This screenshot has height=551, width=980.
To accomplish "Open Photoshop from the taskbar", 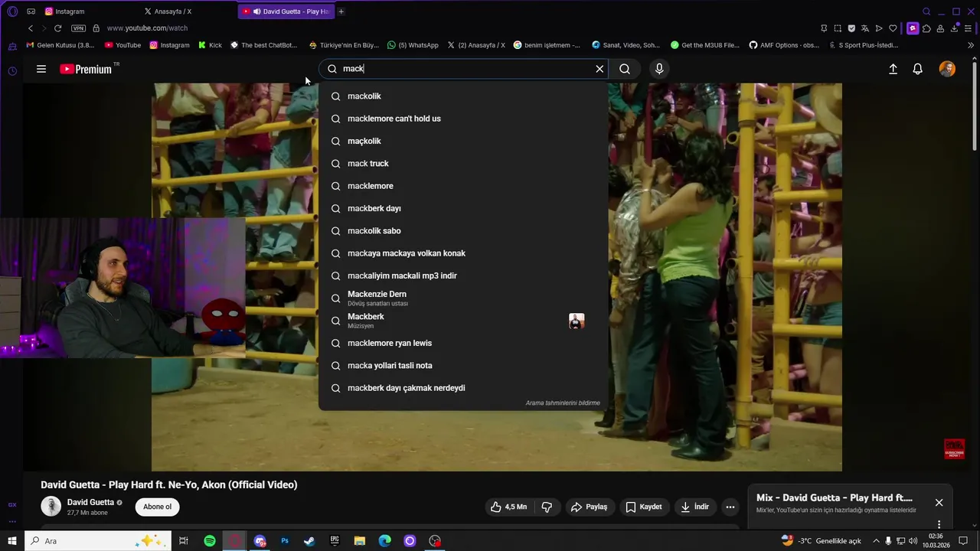I will (x=285, y=541).
